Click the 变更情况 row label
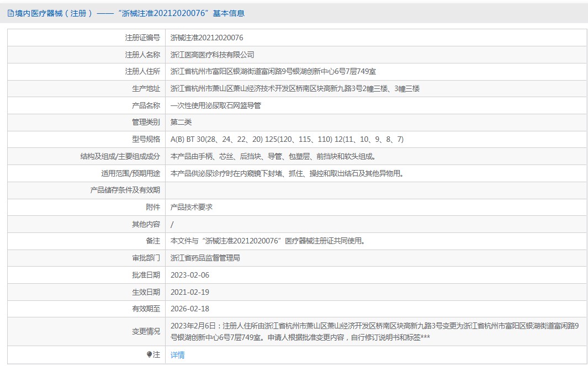588x366 pixels. [146, 332]
